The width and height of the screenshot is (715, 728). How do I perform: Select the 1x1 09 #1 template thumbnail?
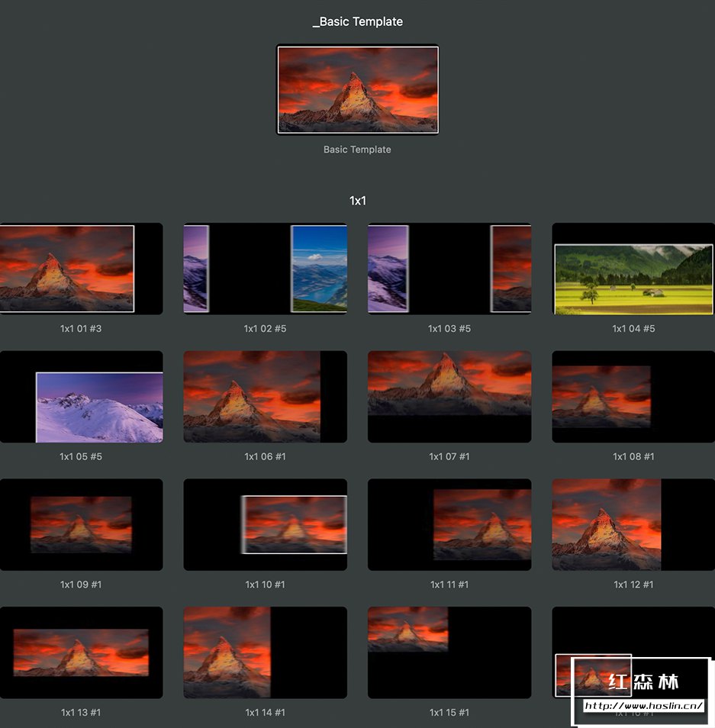pos(81,525)
